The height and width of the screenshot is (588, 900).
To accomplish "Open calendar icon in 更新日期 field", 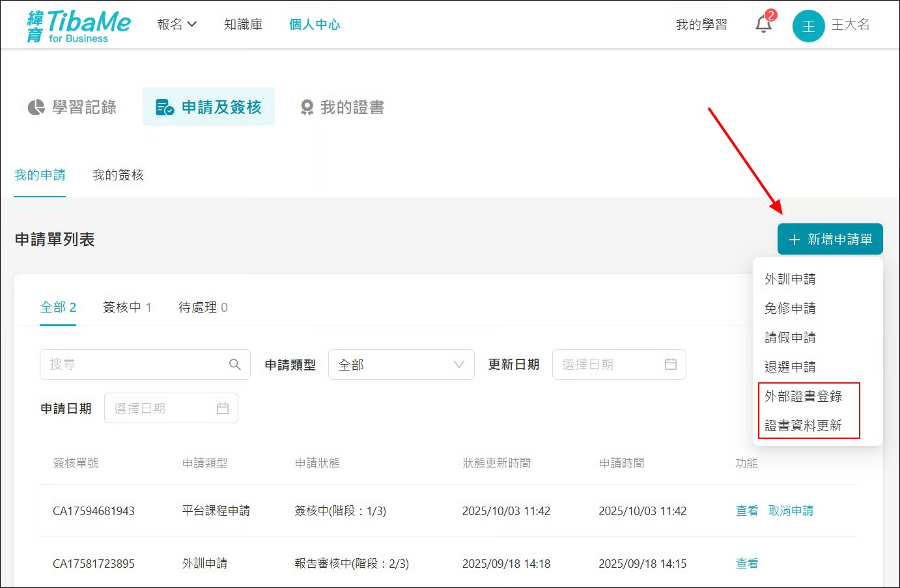I will coord(670,365).
